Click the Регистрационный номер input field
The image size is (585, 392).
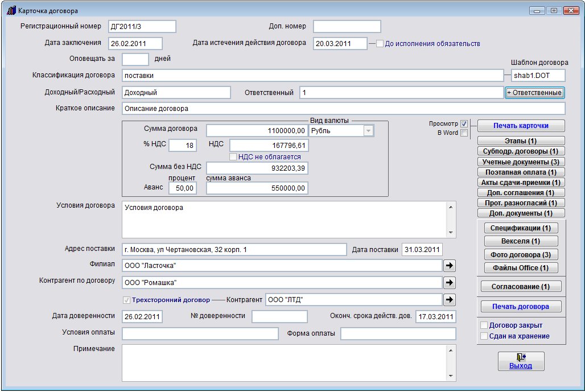(x=142, y=27)
